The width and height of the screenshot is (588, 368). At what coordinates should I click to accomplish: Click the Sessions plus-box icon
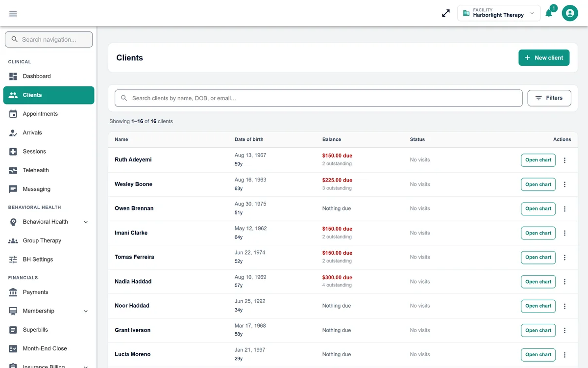click(x=13, y=152)
